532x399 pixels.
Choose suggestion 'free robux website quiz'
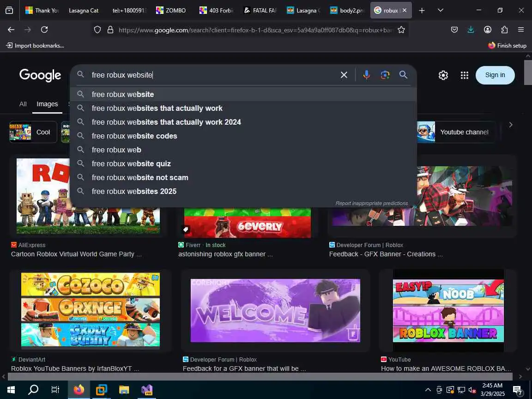pyautogui.click(x=243, y=164)
